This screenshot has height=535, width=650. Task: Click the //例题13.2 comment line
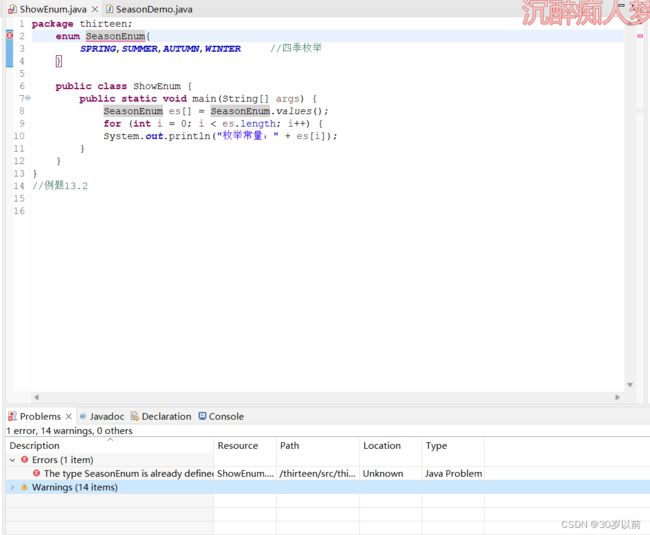pyautogui.click(x=60, y=186)
